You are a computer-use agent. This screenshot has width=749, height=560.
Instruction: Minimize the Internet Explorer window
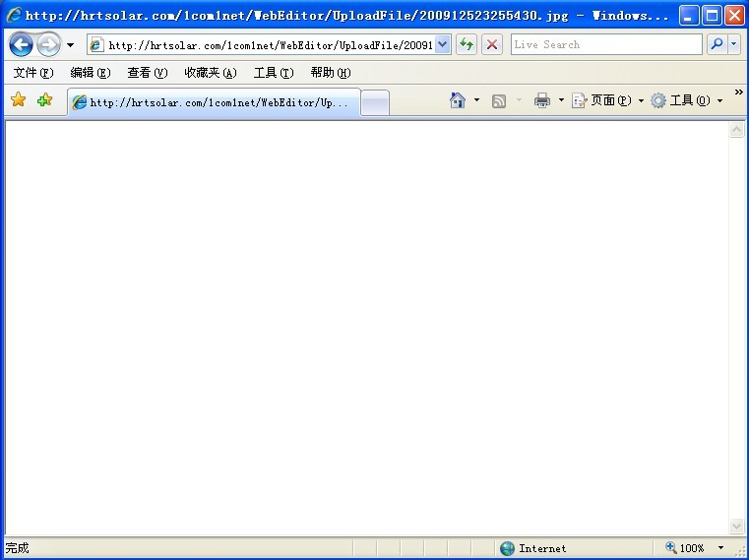point(688,16)
